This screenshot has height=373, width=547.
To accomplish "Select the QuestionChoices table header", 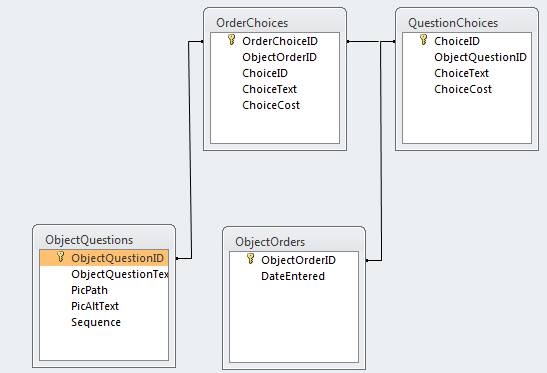I will [467, 23].
